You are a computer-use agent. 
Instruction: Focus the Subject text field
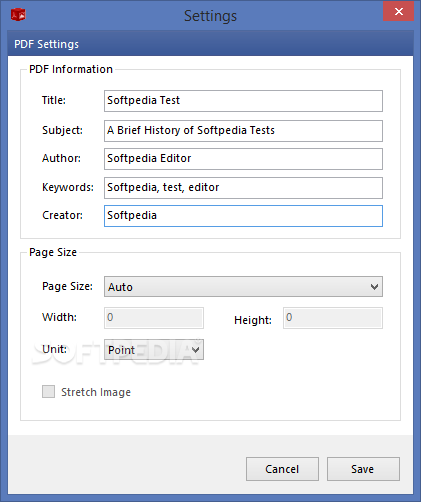(243, 131)
